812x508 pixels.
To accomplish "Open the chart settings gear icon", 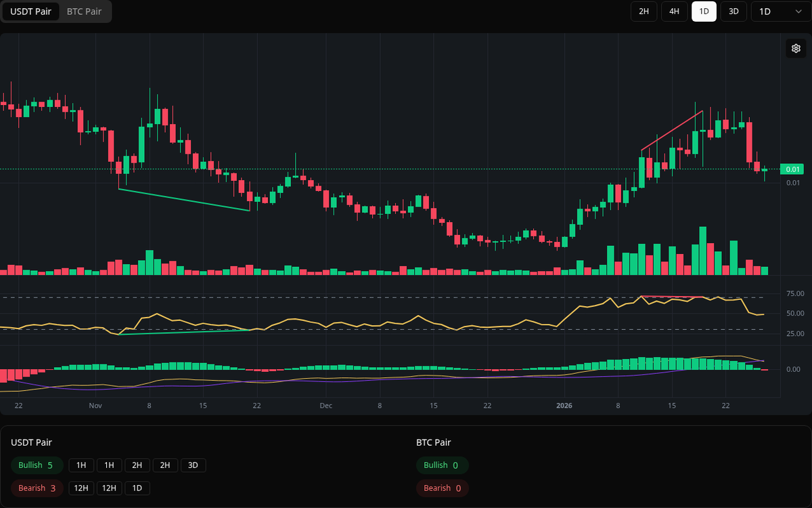I will (x=796, y=48).
